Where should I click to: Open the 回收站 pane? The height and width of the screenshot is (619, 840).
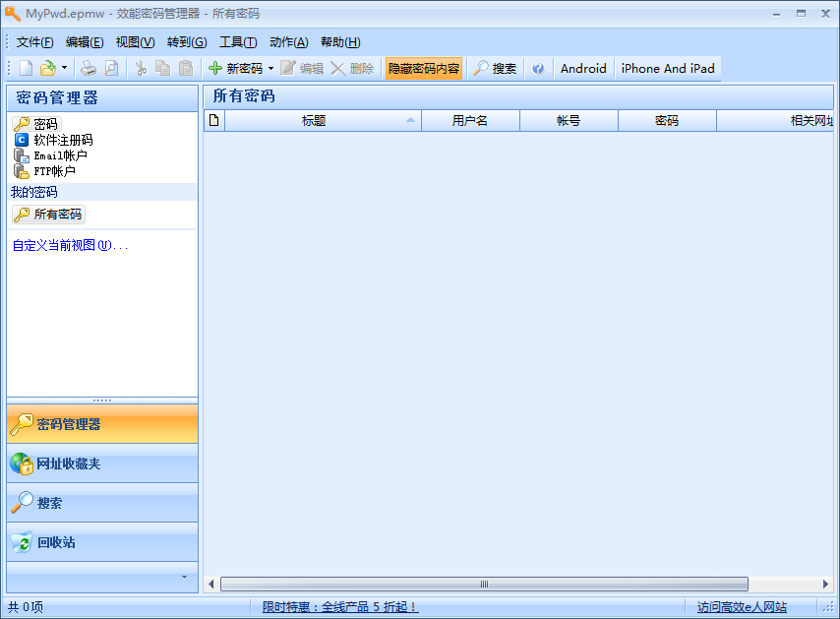56,542
